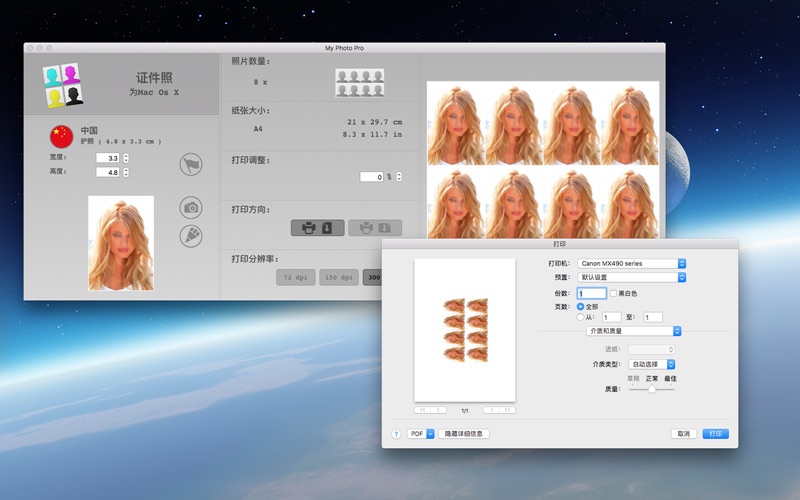
Task: Open the 介质类型 自动选择 dropdown
Action: (x=651, y=365)
